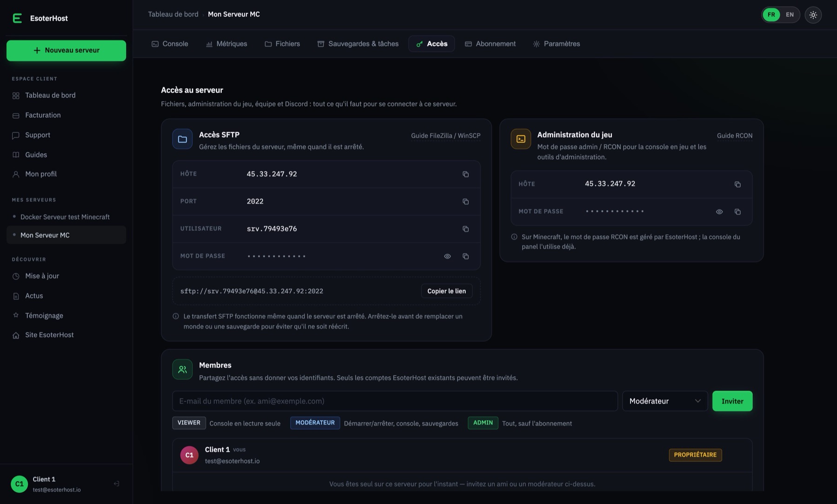Copy the SFTP username srv.79493e76

[465, 229]
